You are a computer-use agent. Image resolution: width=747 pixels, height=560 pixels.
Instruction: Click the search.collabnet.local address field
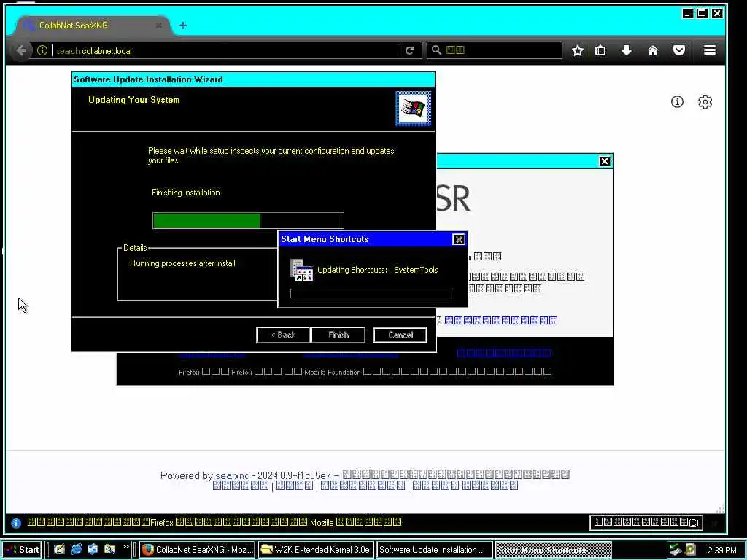coord(224,50)
